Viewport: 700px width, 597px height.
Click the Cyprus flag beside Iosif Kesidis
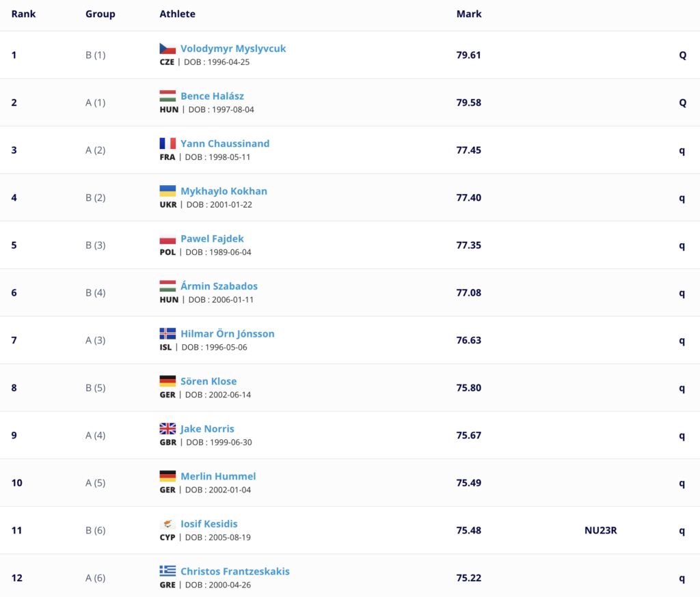[167, 523]
